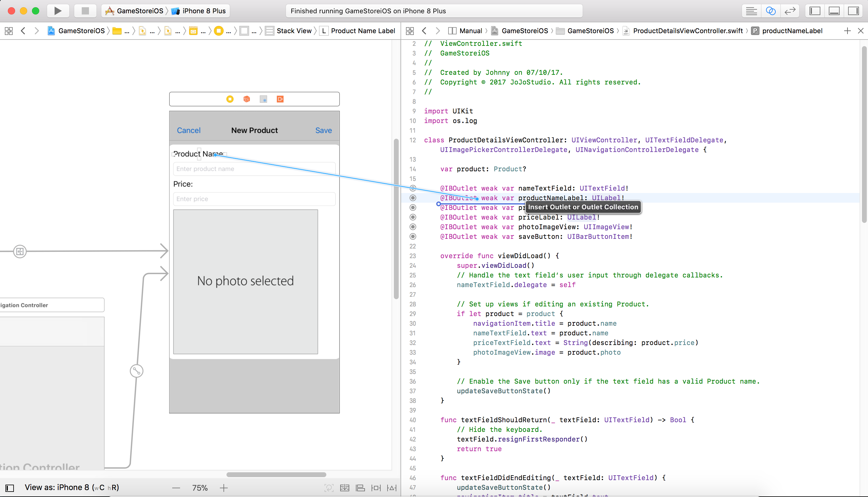Open ProductDetailsViewController.swift breadcrumb

pyautogui.click(x=683, y=31)
